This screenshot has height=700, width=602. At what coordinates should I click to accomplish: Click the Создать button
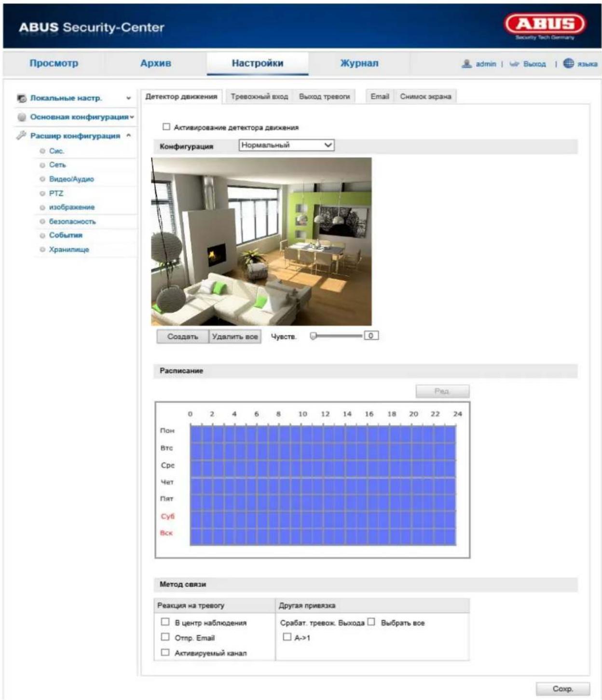[x=182, y=336]
